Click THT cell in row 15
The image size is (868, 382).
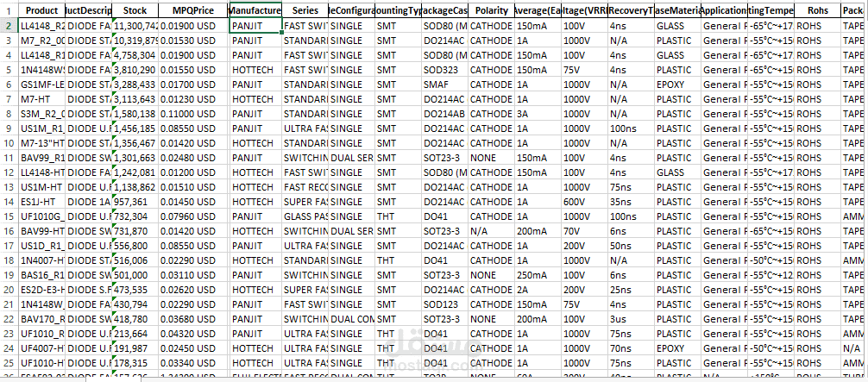[x=398, y=216]
